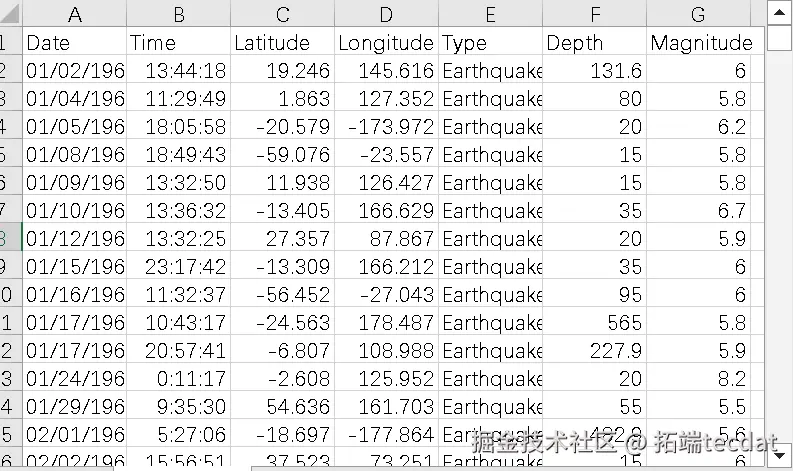
Task: Select the date cell 01/02/196
Action: (75, 69)
